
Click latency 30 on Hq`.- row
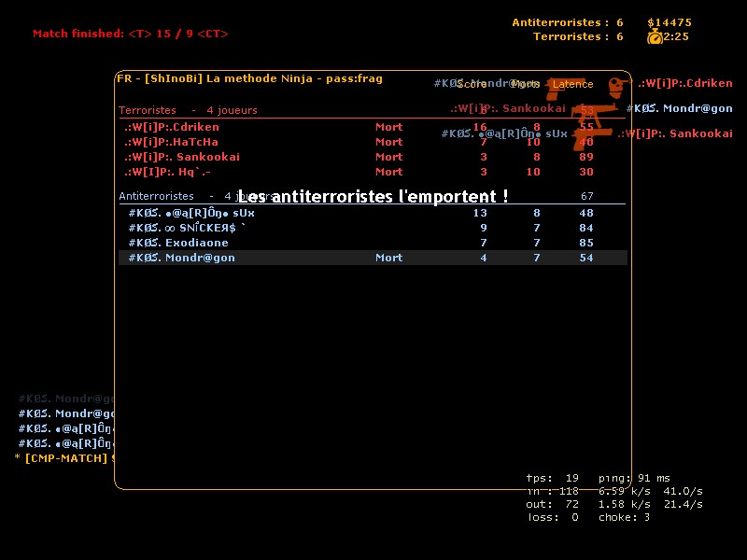[x=586, y=172]
